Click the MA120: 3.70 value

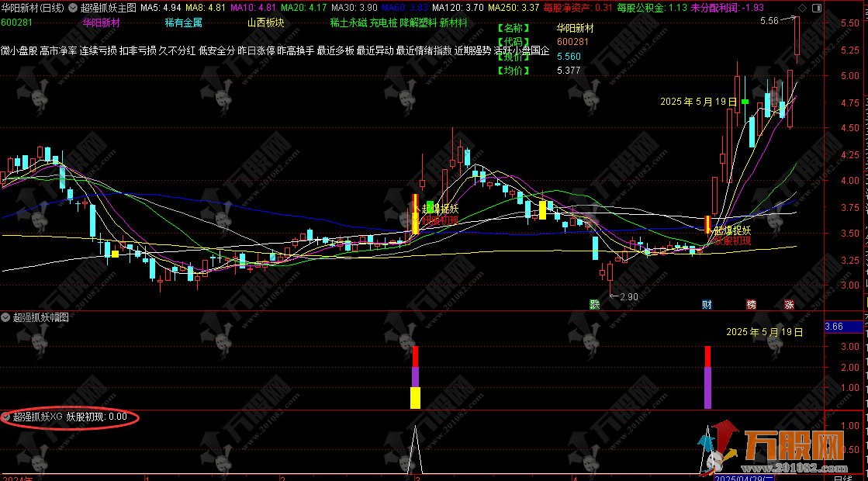point(458,8)
